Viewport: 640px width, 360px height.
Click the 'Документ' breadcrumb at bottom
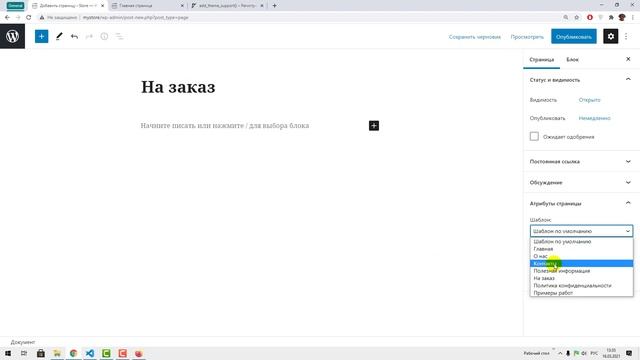[23, 342]
